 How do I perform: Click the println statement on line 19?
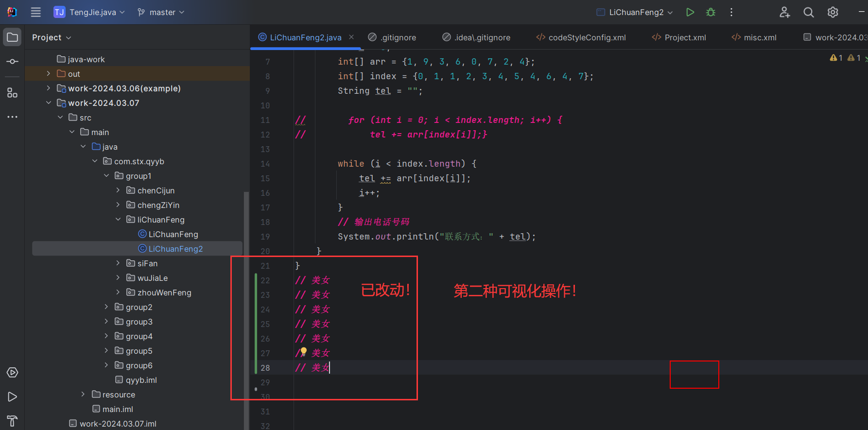(x=436, y=237)
